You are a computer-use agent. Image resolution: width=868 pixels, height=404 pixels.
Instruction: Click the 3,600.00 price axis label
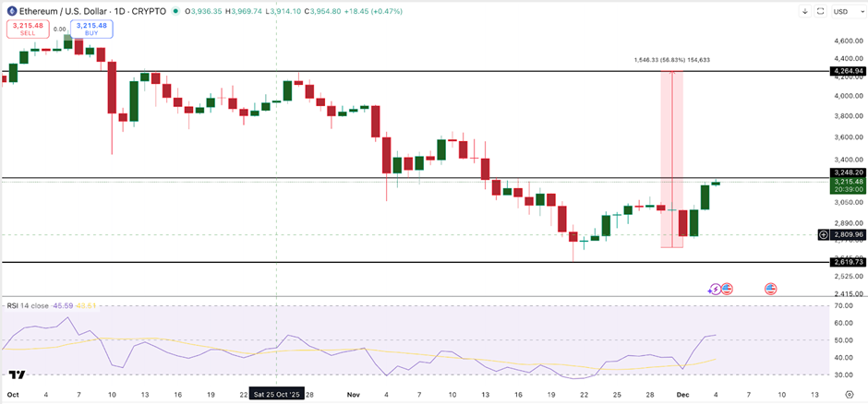point(847,137)
